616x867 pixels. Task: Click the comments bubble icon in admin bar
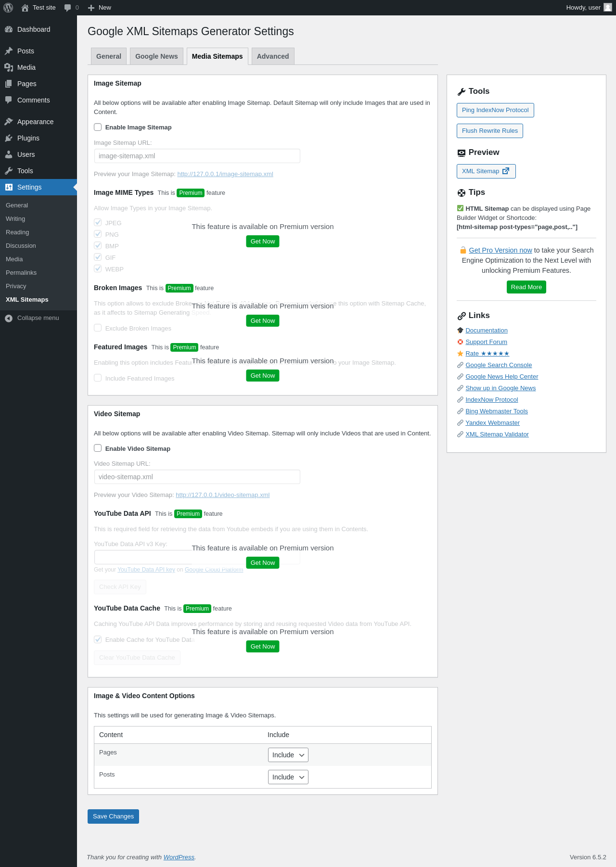68,8
